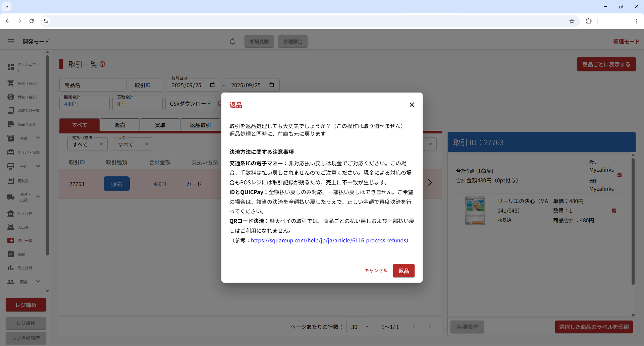Click the 取引ID search input field
644x346 pixels.
point(147,85)
